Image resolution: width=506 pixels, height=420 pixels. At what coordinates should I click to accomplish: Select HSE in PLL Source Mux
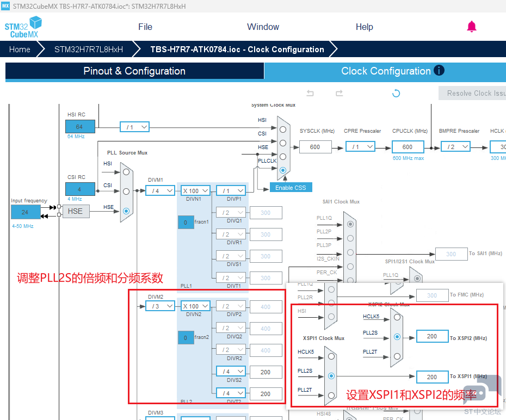[x=126, y=211]
